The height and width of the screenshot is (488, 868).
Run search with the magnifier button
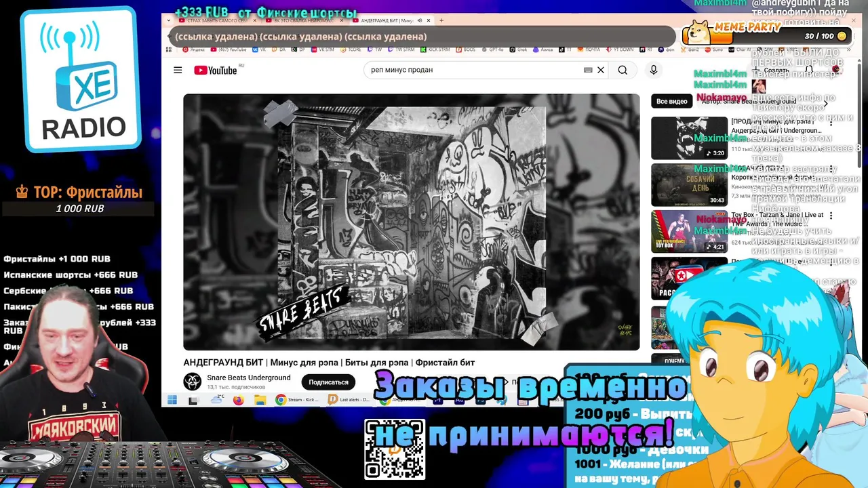coord(623,70)
